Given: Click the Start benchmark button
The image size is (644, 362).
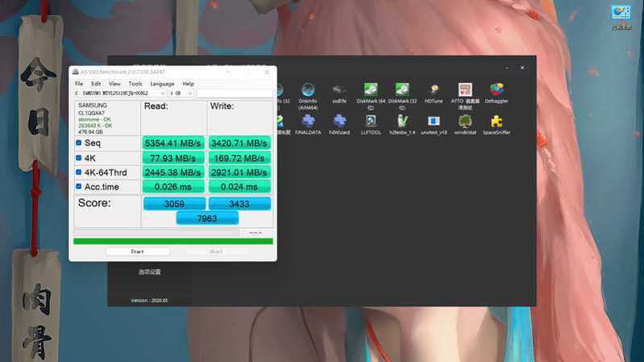Looking at the screenshot, I should pyautogui.click(x=137, y=252).
